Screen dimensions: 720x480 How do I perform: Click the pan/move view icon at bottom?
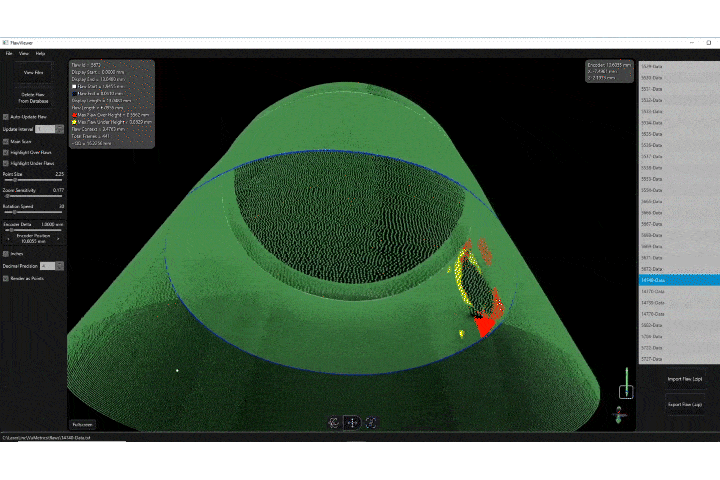[x=352, y=423]
